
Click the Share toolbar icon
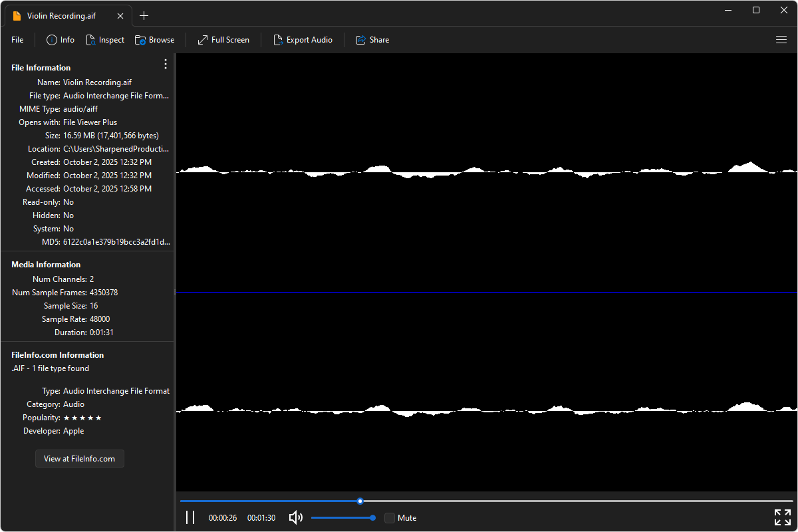pos(361,40)
